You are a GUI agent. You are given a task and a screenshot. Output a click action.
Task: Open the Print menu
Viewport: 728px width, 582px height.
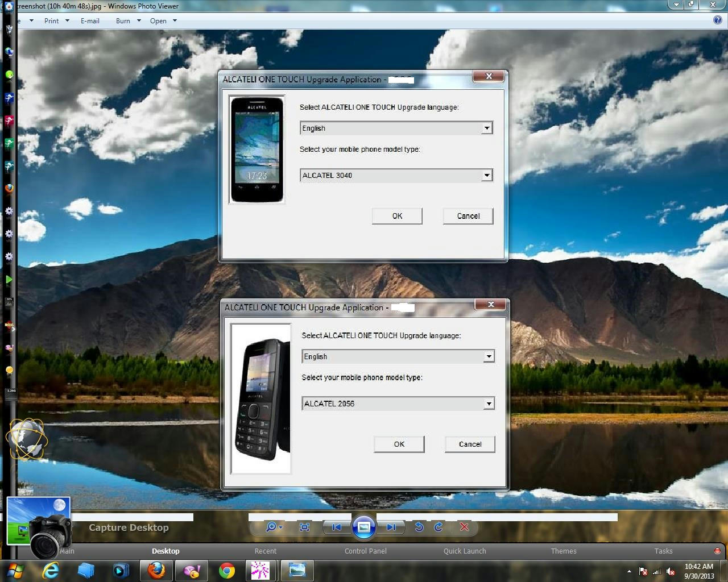coord(56,20)
